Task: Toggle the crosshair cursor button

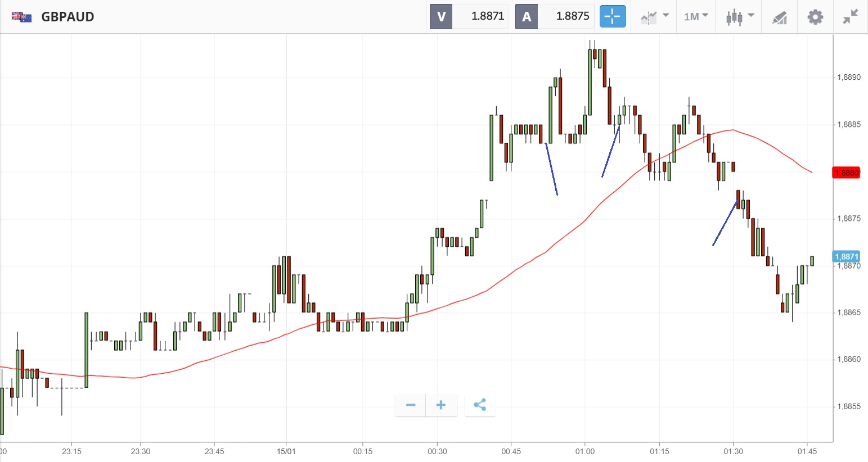Action: click(612, 17)
